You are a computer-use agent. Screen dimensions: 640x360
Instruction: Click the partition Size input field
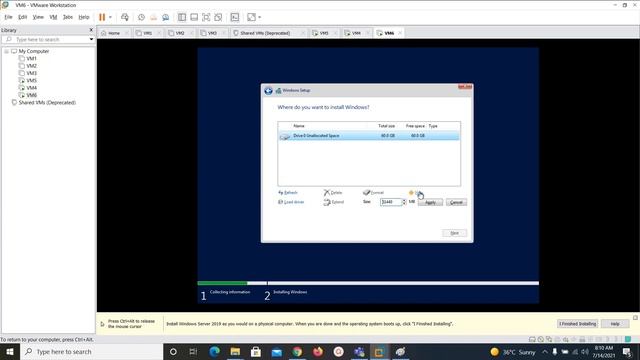391,202
